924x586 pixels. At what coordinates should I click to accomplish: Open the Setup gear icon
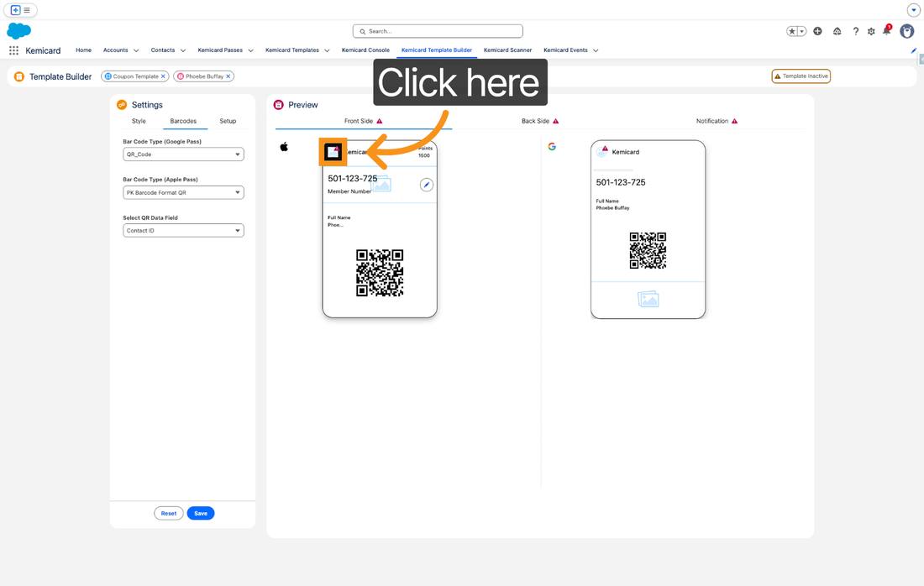tap(871, 31)
